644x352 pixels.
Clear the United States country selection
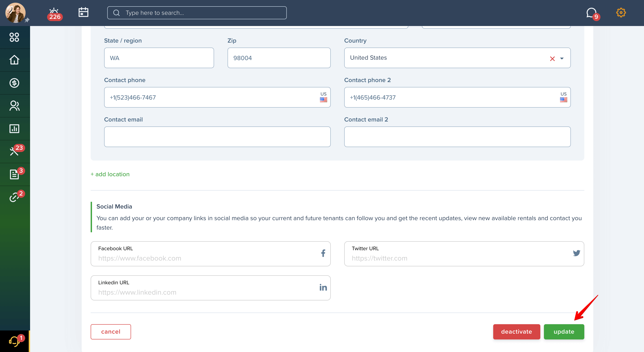(552, 59)
